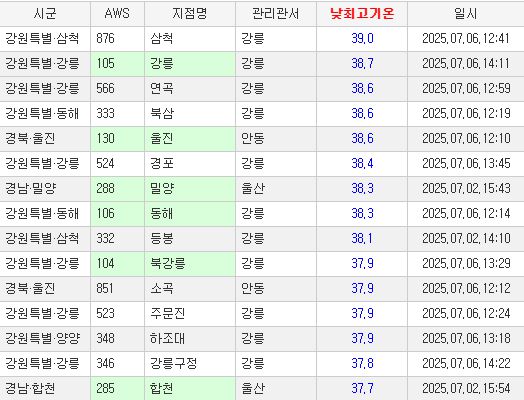Sort by the 낮최고기온 column header
The width and height of the screenshot is (524, 400).
362,14
